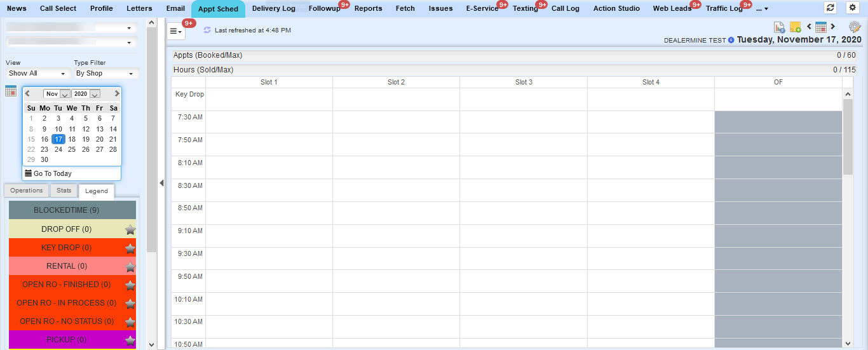Open the report info icon in scheduler toolbar

[x=779, y=27]
